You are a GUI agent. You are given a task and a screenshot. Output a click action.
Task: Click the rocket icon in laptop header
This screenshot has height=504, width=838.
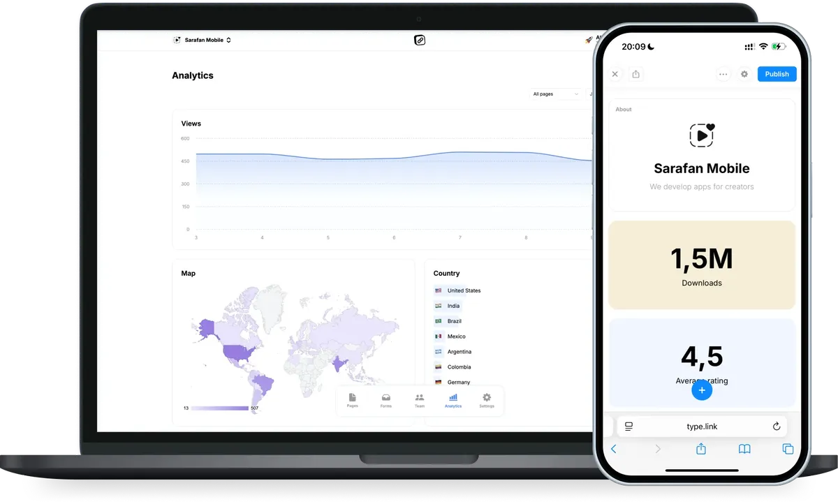[x=589, y=40]
